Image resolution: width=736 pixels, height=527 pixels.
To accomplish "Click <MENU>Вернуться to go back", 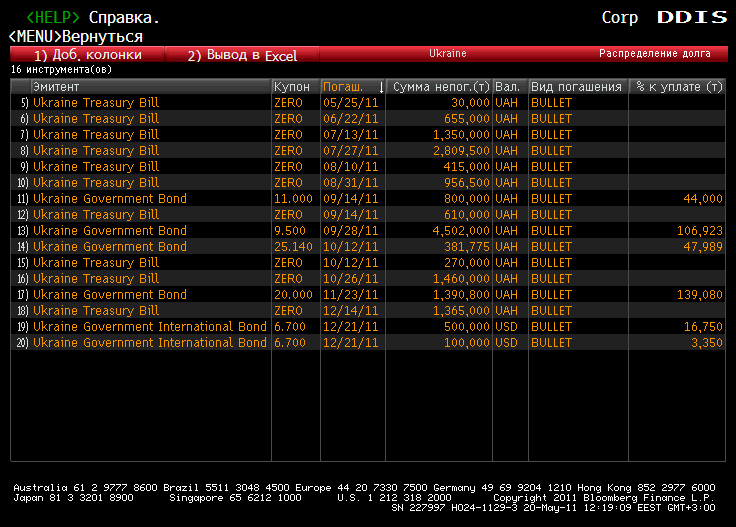I will pos(76,36).
